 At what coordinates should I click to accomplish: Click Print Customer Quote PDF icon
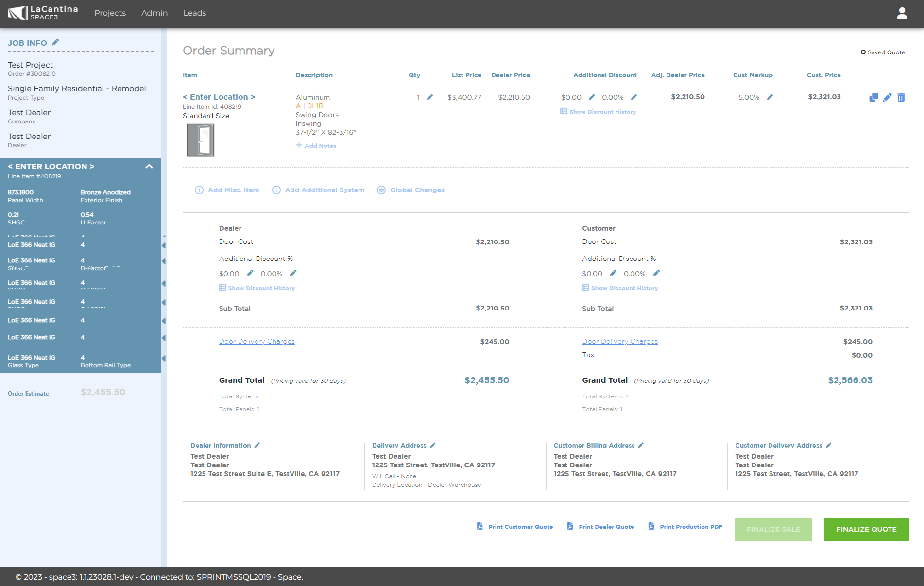479,526
